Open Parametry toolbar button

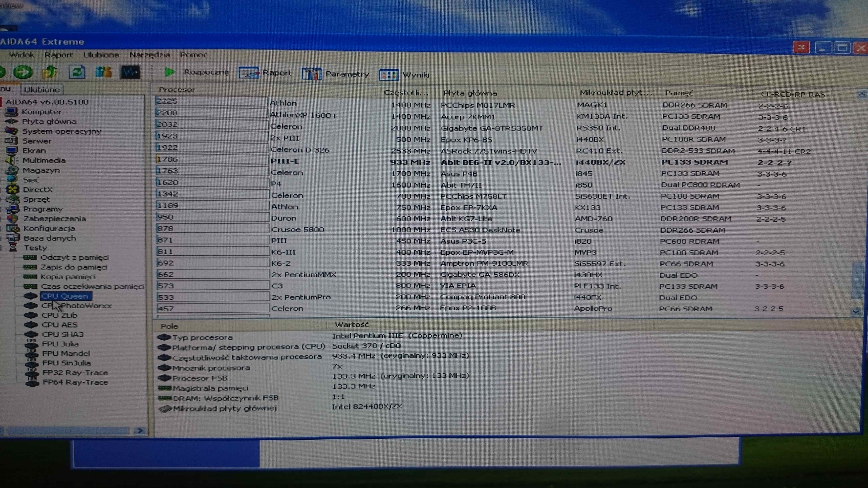coord(336,74)
